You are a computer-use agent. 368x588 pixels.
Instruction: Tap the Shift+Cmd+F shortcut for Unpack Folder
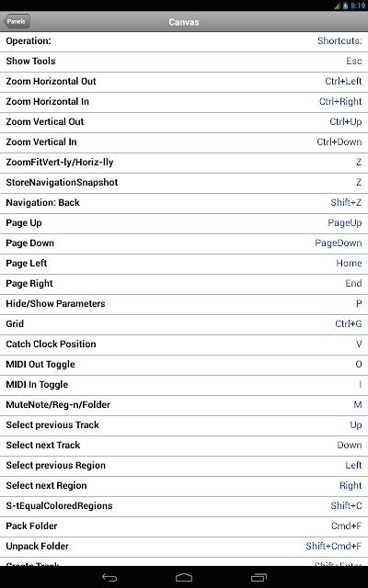(333, 547)
